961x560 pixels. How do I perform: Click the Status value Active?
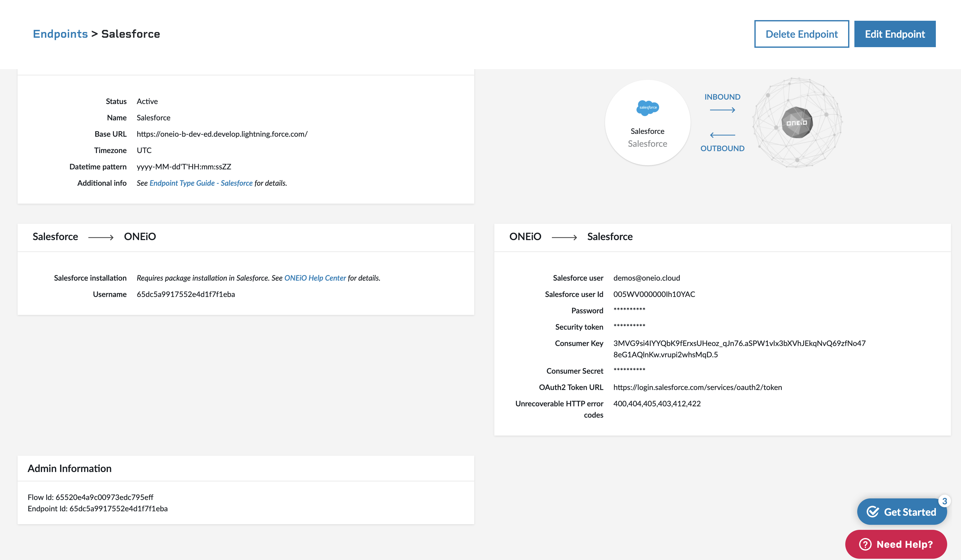tap(147, 101)
